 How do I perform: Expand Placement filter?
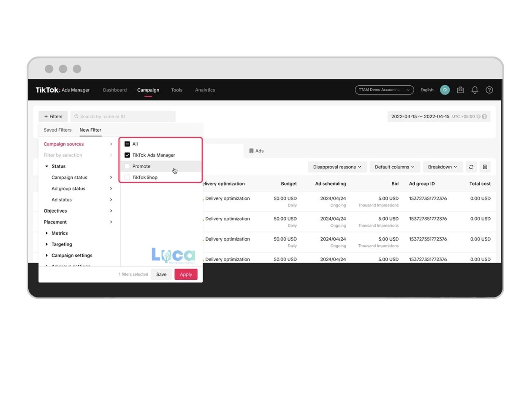point(78,222)
